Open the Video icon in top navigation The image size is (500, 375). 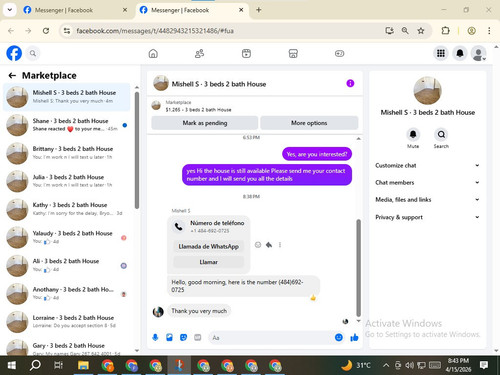[x=246, y=53]
